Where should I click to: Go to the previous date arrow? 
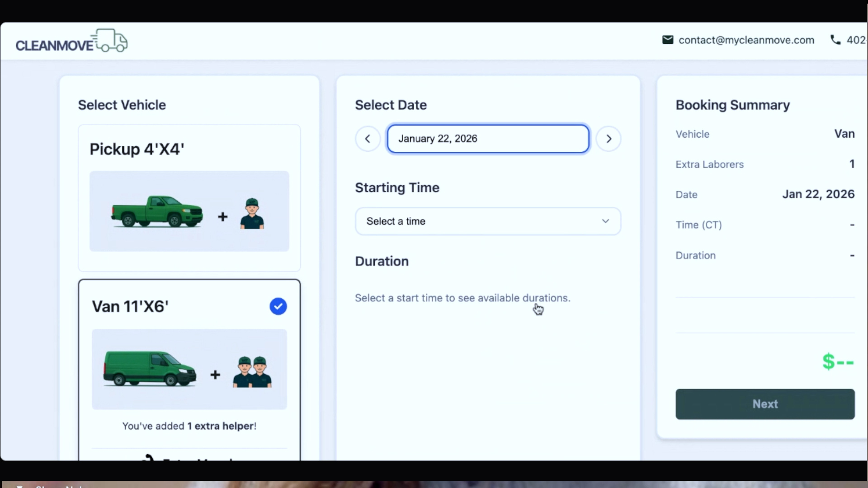pos(368,139)
